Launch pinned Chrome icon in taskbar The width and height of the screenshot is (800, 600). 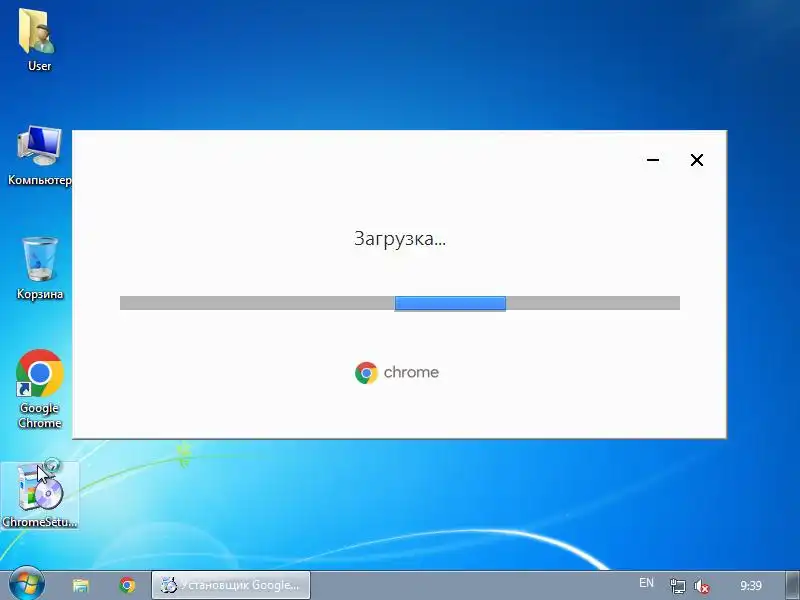[127, 585]
